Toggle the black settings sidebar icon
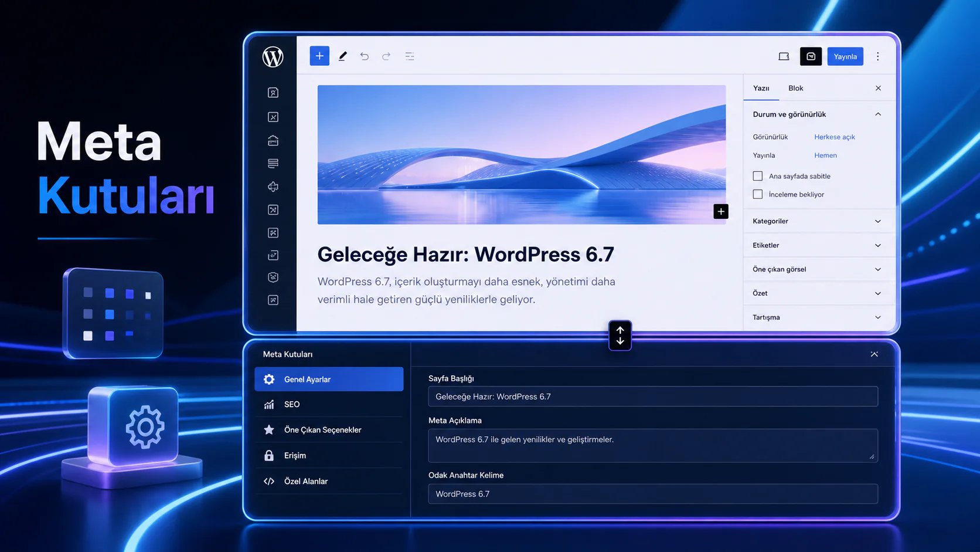The height and width of the screenshot is (552, 980). 811,56
